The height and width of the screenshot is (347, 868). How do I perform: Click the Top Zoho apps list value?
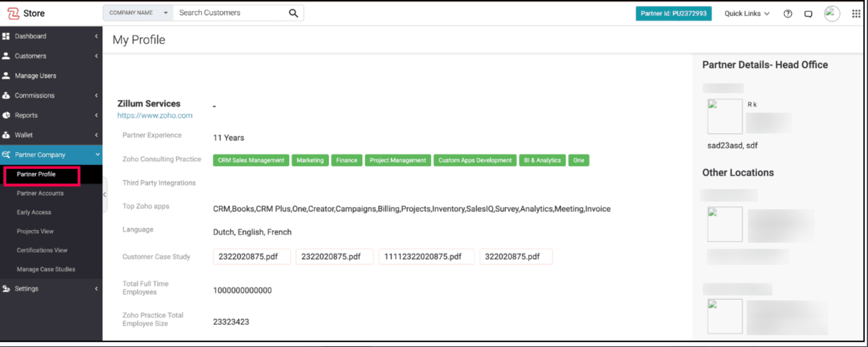[x=412, y=209]
